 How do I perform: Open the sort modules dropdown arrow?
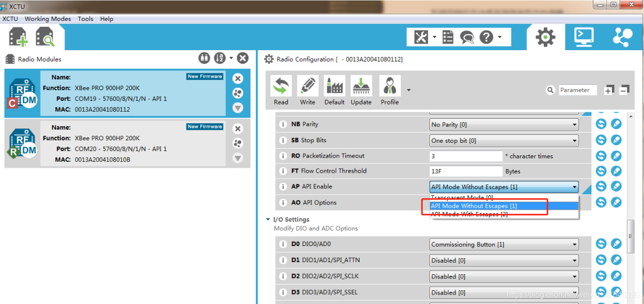[x=231, y=58]
